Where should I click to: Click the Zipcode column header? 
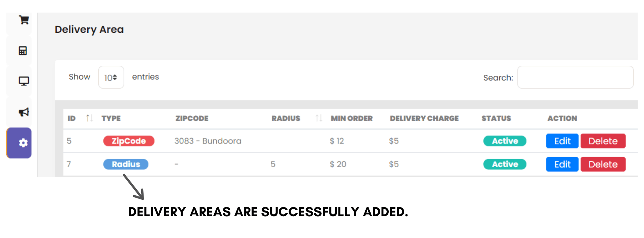pos(192,118)
